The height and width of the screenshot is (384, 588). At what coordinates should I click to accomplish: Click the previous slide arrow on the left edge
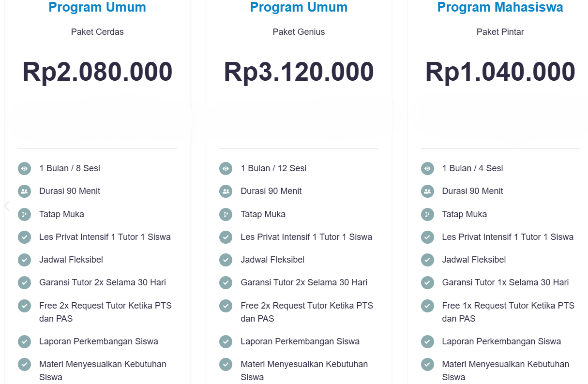pyautogui.click(x=6, y=206)
